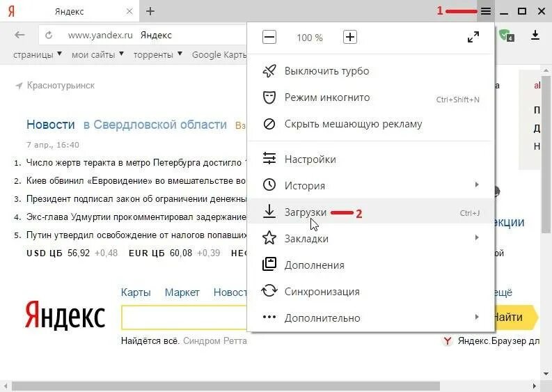Click the star icon next to Закладки
This screenshot has width=552, height=392.
(x=269, y=237)
